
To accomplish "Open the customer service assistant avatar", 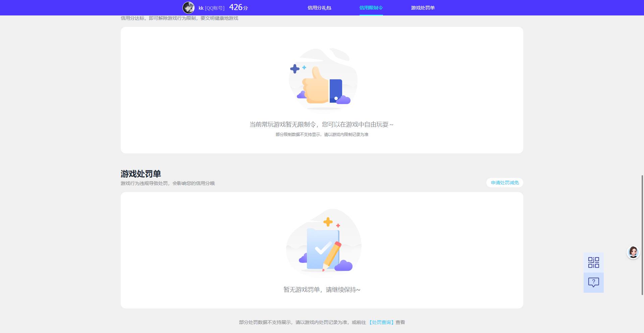I will [x=633, y=252].
